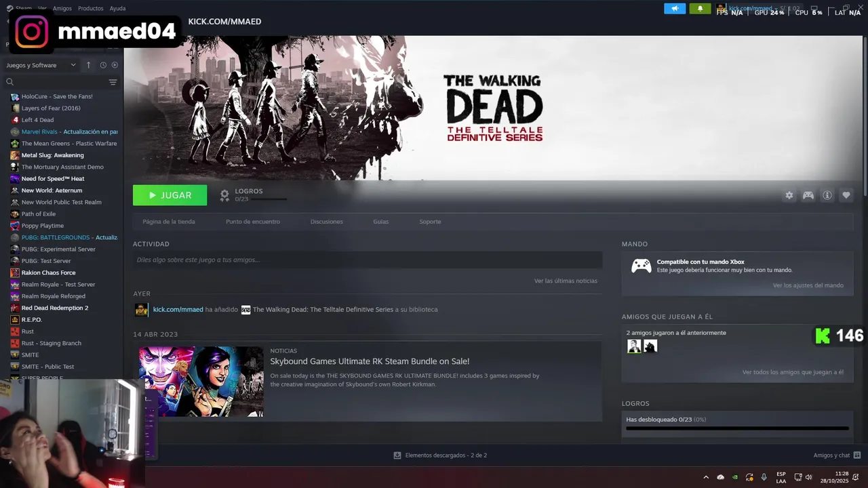Select Metal Slug: Awakening
The image size is (868, 488).
coord(53,155)
